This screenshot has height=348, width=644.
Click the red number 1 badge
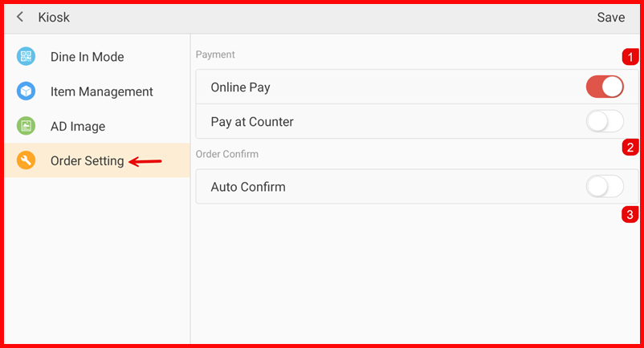630,57
